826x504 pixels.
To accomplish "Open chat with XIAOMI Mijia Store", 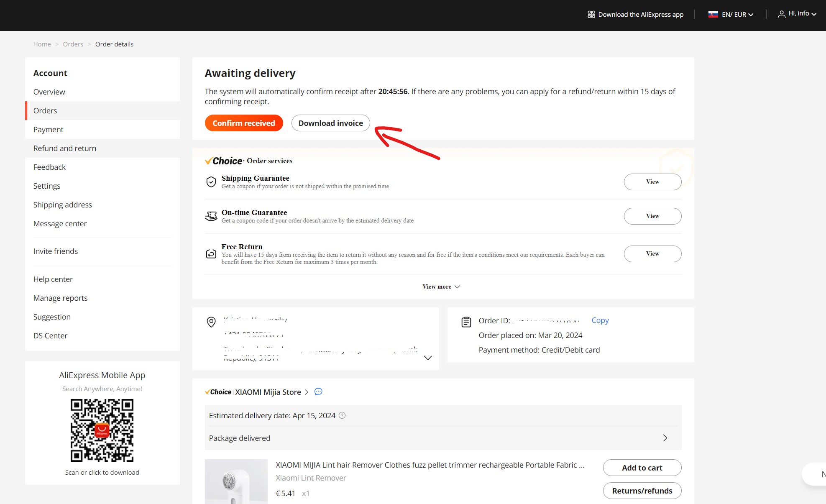I will pyautogui.click(x=318, y=392).
